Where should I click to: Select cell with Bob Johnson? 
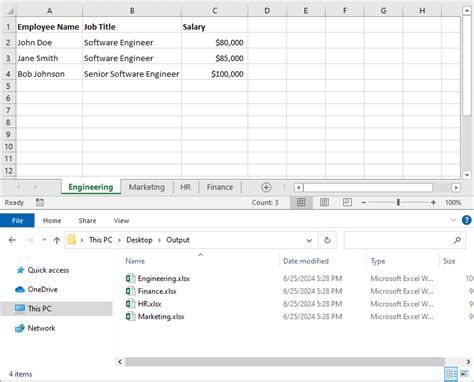coord(49,74)
